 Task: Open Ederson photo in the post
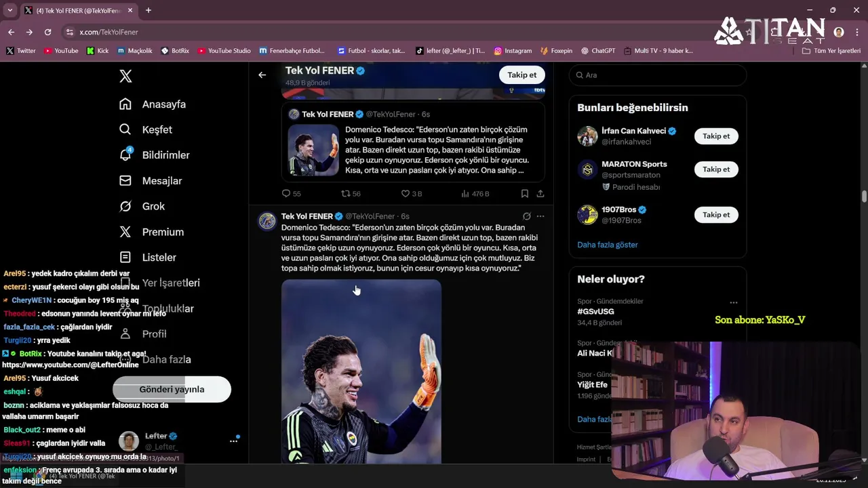(x=361, y=371)
